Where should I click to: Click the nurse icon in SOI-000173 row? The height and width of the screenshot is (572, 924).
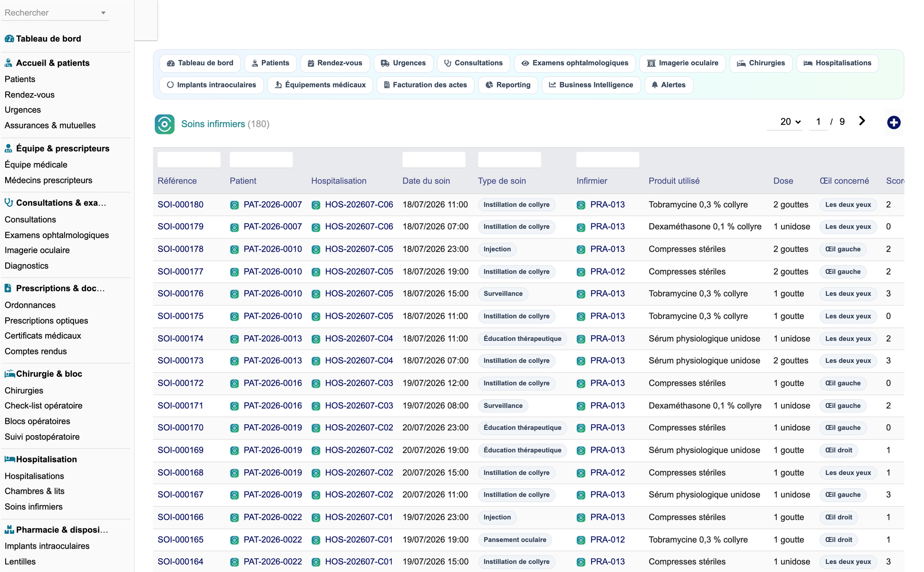click(x=581, y=362)
